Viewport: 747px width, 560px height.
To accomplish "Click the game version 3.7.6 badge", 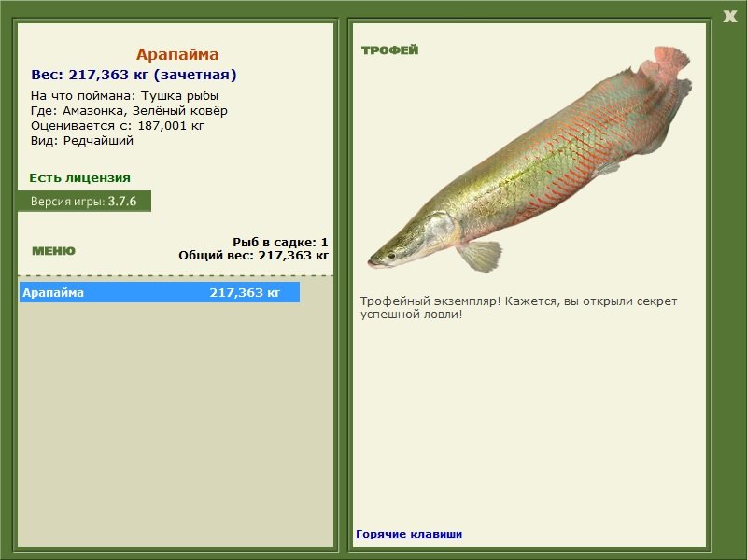I will [84, 202].
